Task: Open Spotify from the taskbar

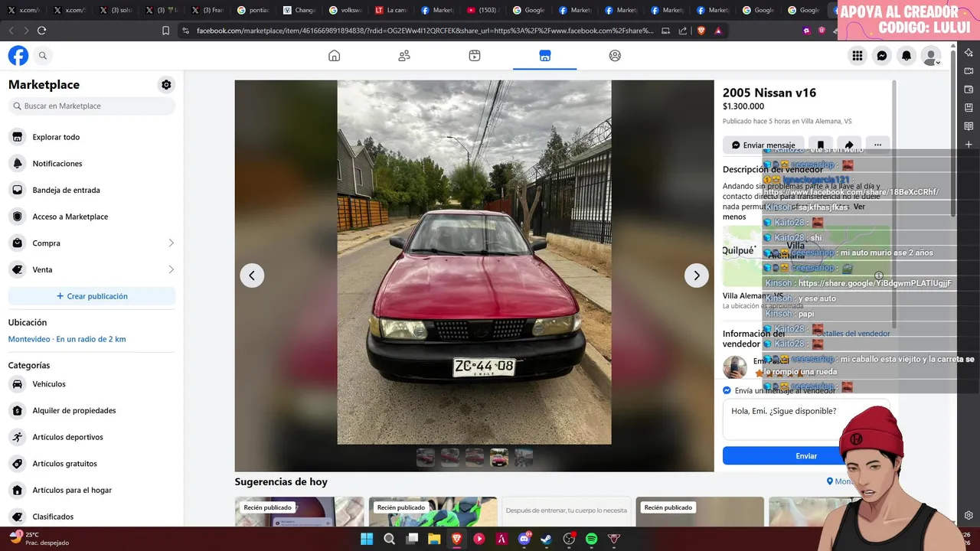Action: click(591, 539)
